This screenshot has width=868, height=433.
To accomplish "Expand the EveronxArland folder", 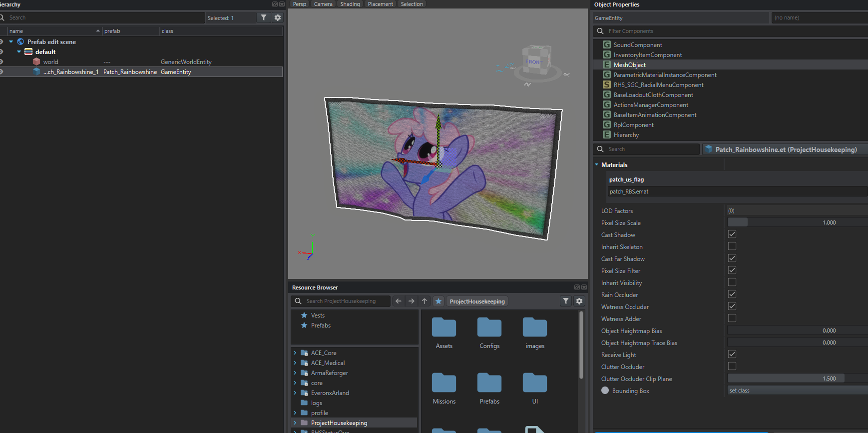I will coord(295,392).
